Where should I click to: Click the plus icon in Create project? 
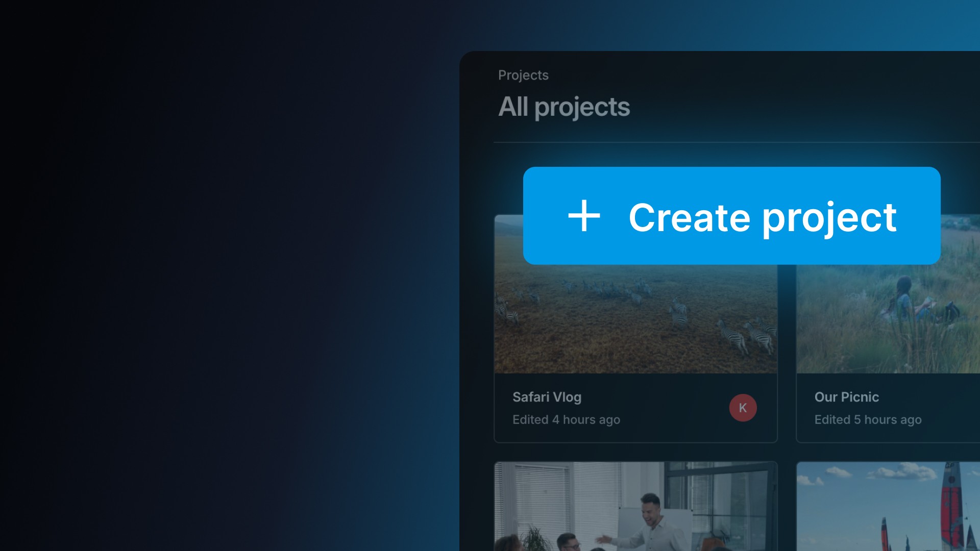point(584,216)
